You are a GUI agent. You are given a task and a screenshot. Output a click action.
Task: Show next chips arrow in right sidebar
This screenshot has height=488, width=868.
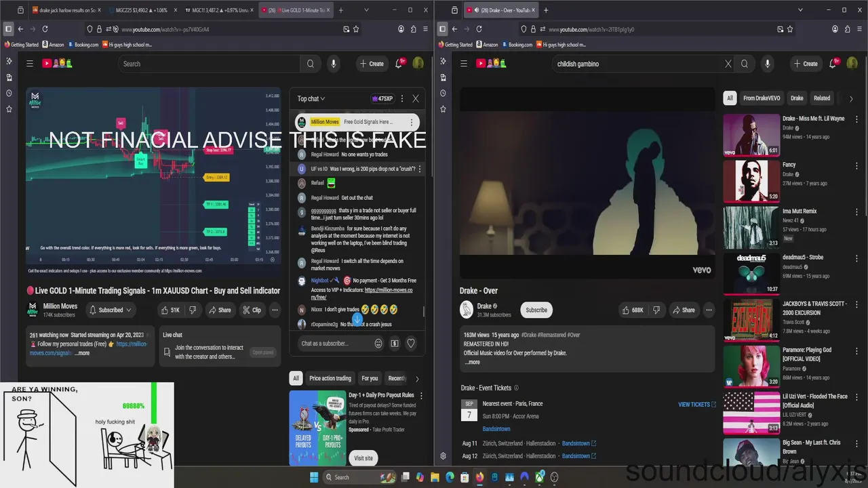[851, 98]
